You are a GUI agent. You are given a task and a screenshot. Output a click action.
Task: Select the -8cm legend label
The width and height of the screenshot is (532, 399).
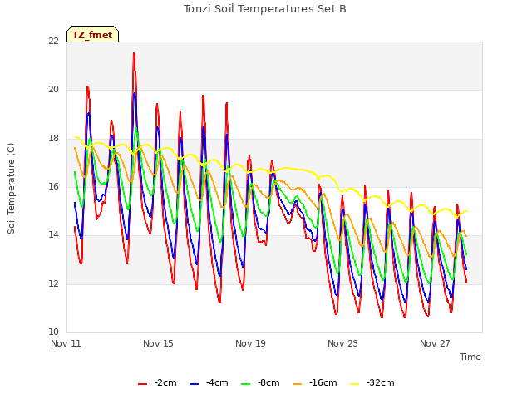tap(268, 382)
